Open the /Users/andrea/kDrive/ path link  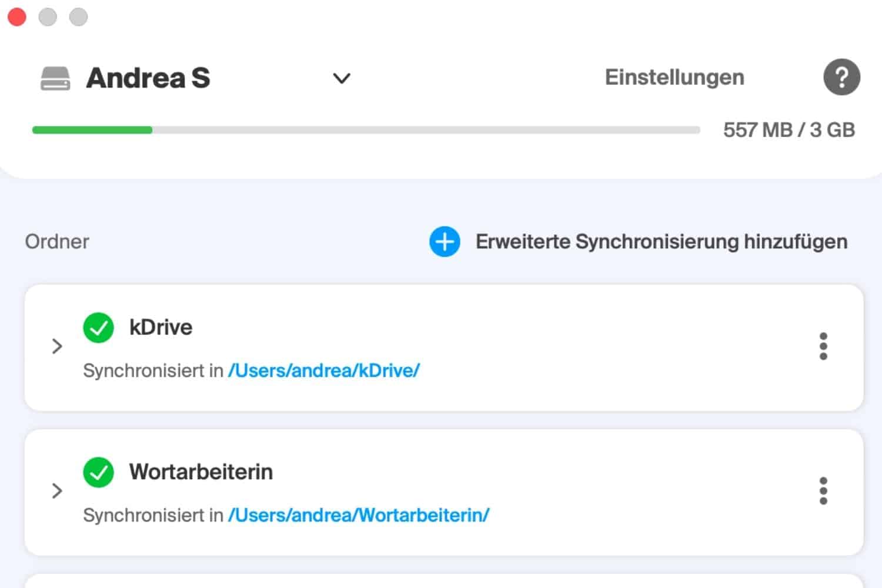coord(324,370)
